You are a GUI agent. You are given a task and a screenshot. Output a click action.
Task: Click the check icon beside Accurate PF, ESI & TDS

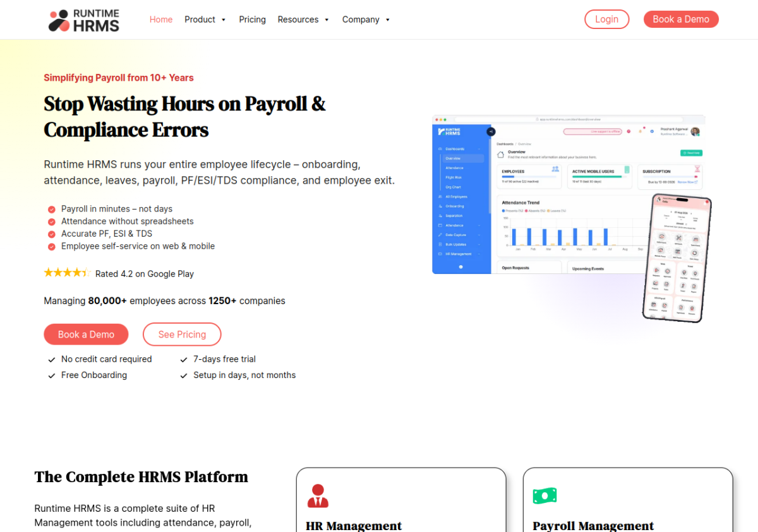pyautogui.click(x=51, y=234)
